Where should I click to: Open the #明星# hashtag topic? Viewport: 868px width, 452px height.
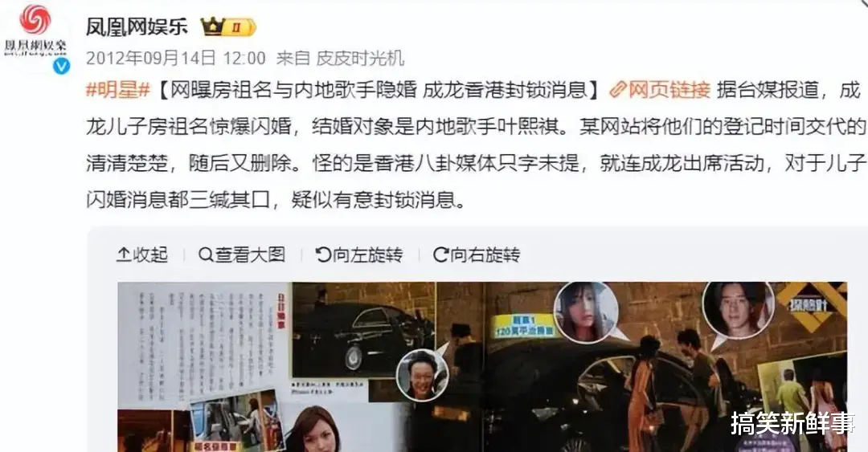coord(118,90)
